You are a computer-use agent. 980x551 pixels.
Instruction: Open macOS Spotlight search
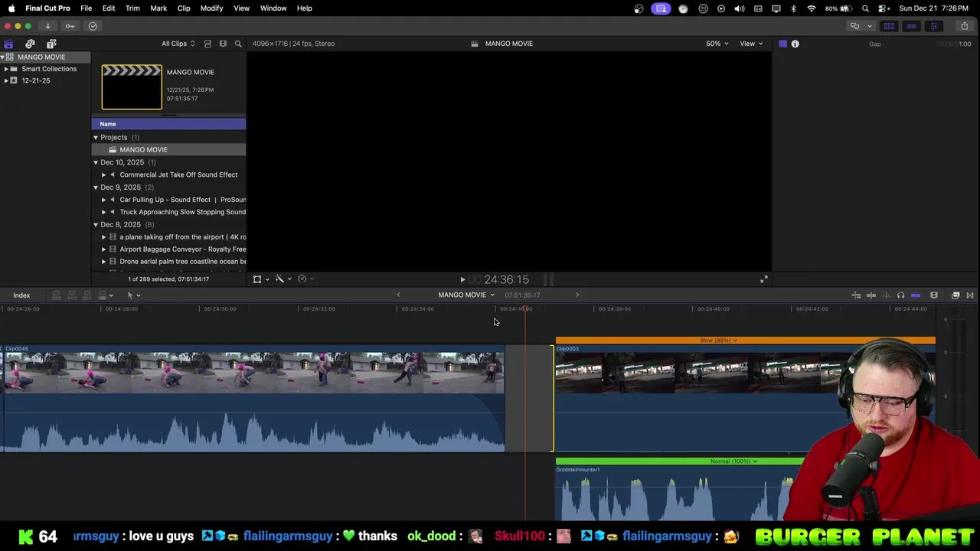[865, 8]
